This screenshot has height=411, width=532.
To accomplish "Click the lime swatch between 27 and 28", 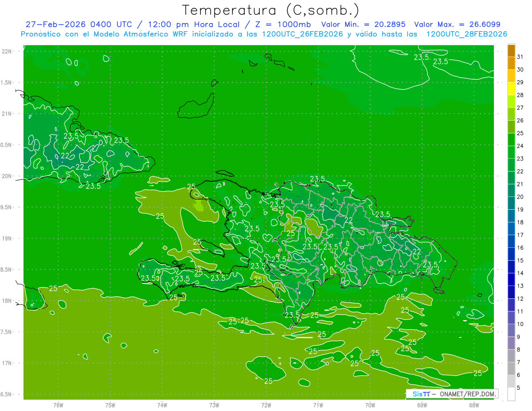I will (x=511, y=101).
